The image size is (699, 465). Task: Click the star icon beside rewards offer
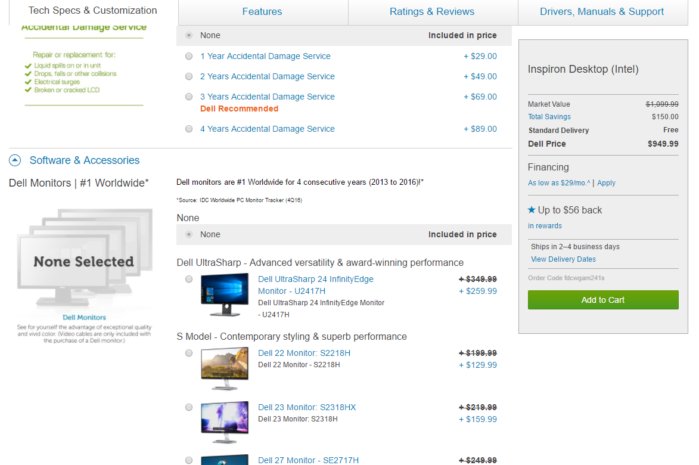point(531,210)
